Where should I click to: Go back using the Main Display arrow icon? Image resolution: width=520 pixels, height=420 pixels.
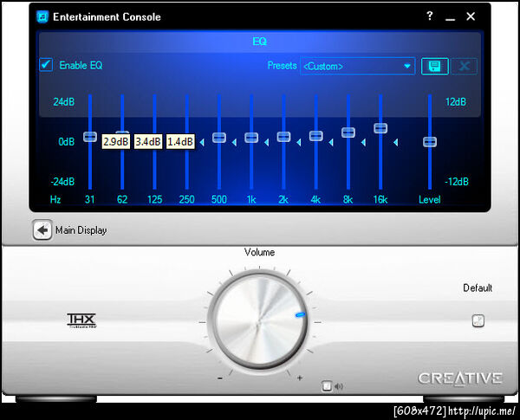tap(42, 229)
